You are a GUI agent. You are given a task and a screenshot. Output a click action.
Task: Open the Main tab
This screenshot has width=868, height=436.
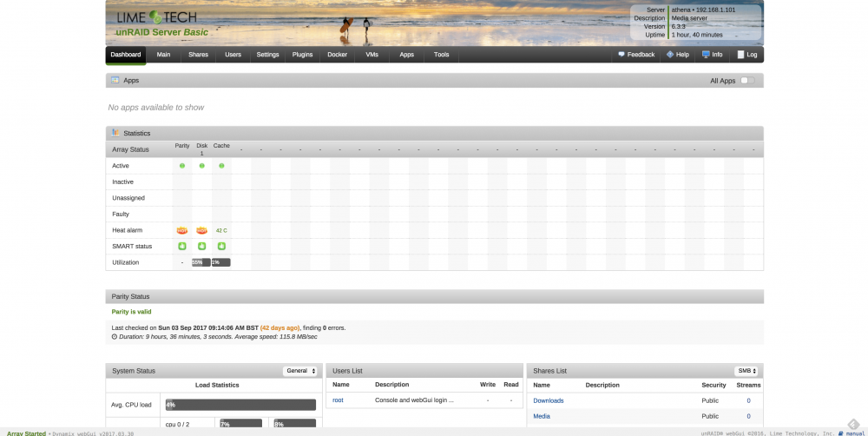163,55
